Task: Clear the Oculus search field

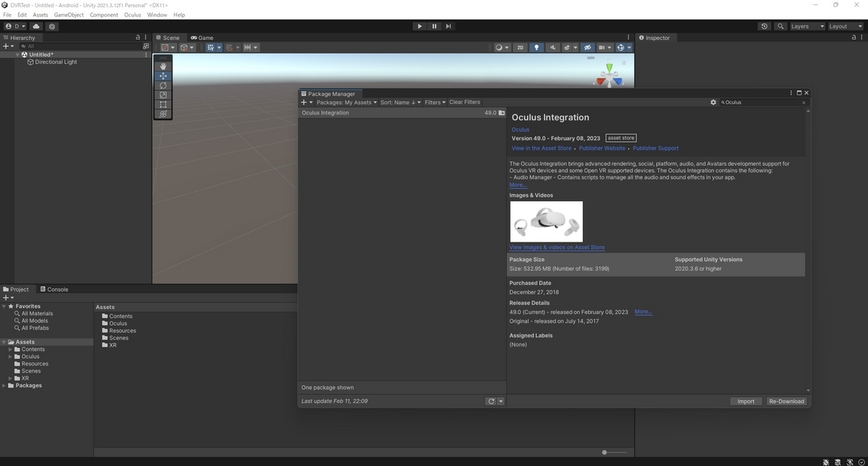Action: (804, 103)
